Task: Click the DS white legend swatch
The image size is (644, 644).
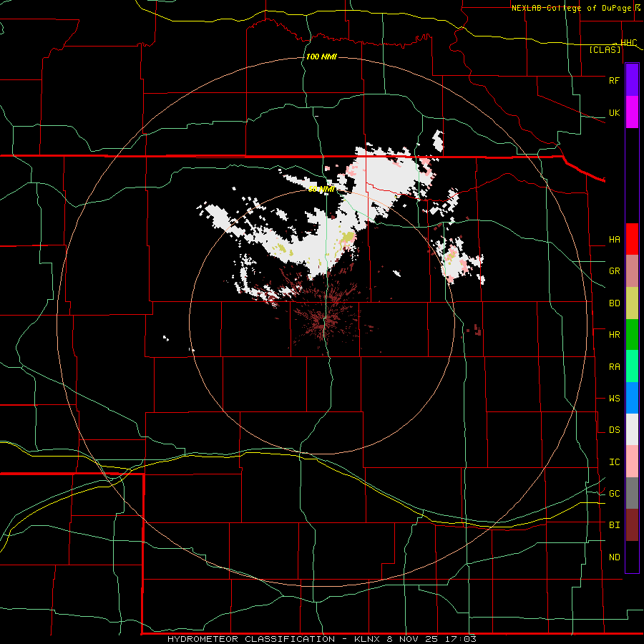Action: pyautogui.click(x=632, y=429)
